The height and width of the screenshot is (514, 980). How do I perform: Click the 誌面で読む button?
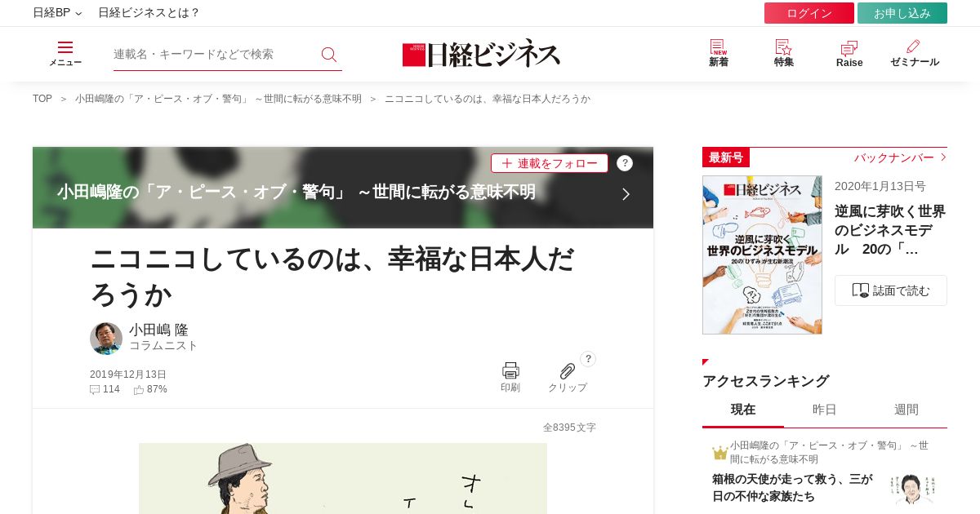[x=891, y=290]
